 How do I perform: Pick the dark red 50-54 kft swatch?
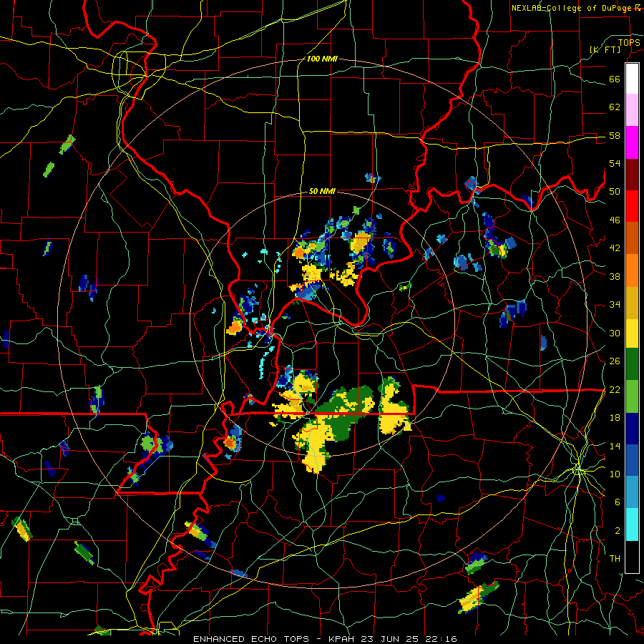click(632, 175)
